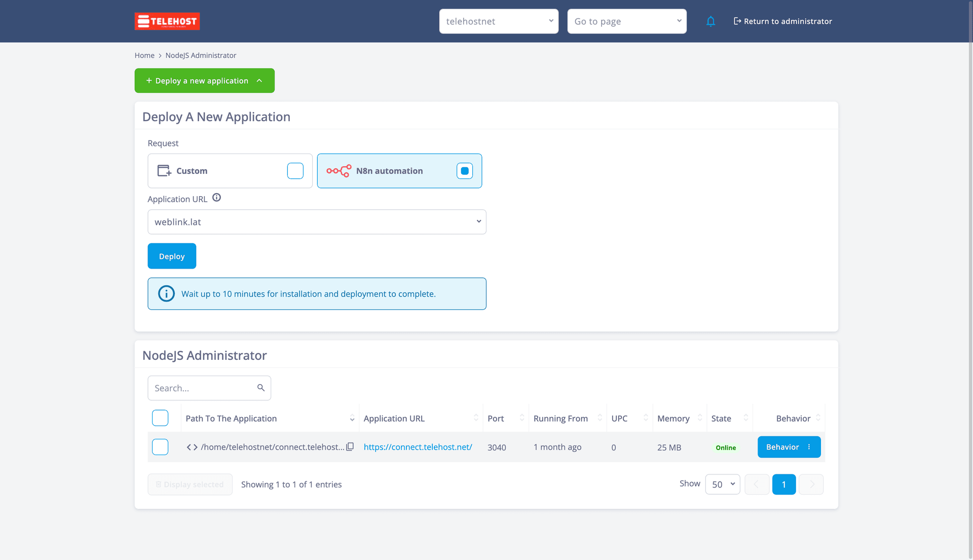Screen dimensions: 973x560
Task: Select the Custom request option
Action: tap(230, 171)
